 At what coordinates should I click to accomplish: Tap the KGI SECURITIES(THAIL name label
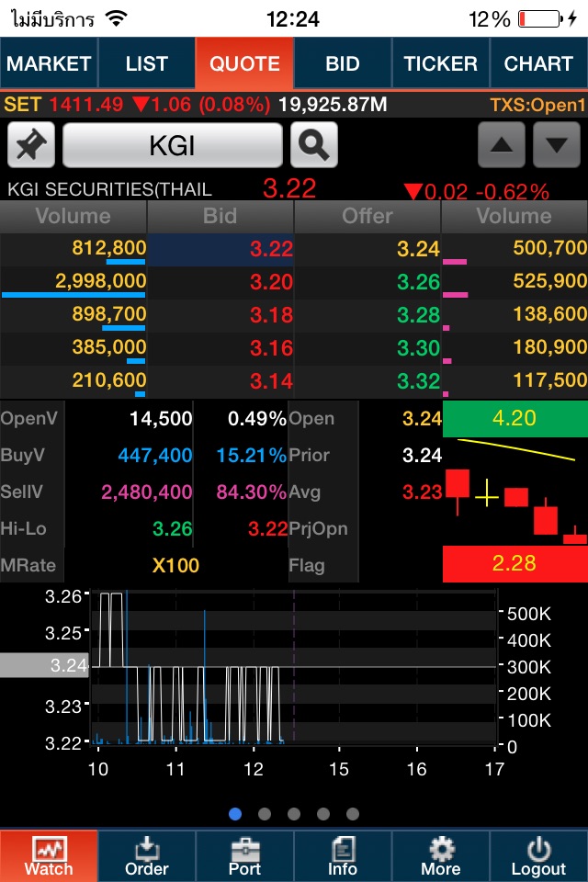[x=109, y=189]
